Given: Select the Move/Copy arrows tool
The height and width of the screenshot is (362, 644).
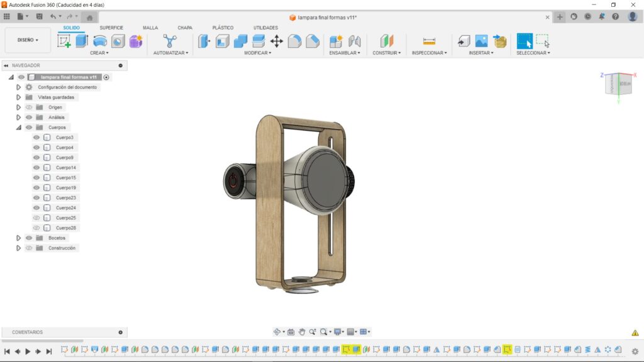Looking at the screenshot, I should tap(277, 41).
